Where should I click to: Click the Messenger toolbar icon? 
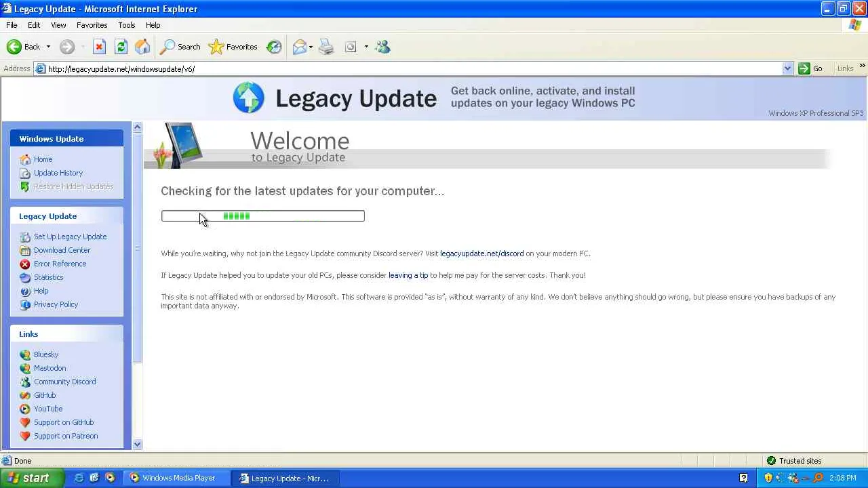(x=382, y=47)
